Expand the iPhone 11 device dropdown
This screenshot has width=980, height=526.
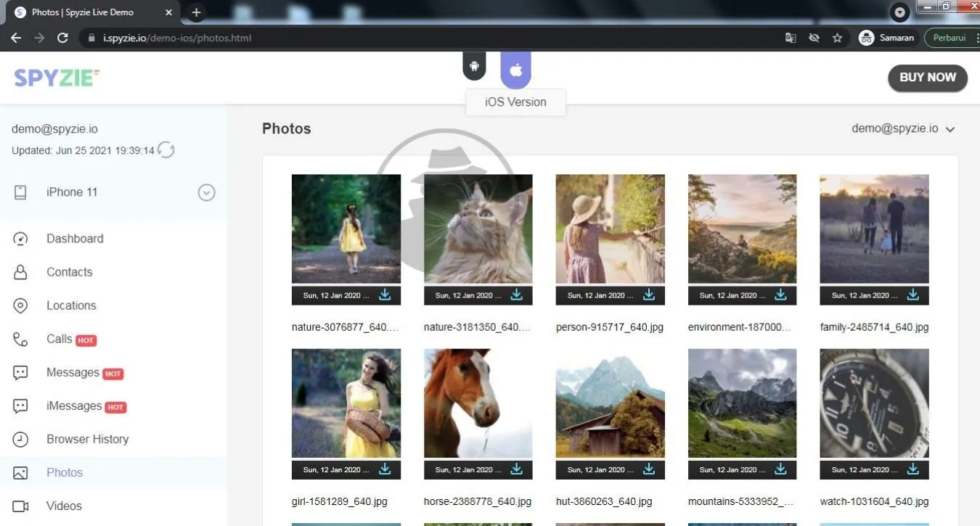pos(207,192)
